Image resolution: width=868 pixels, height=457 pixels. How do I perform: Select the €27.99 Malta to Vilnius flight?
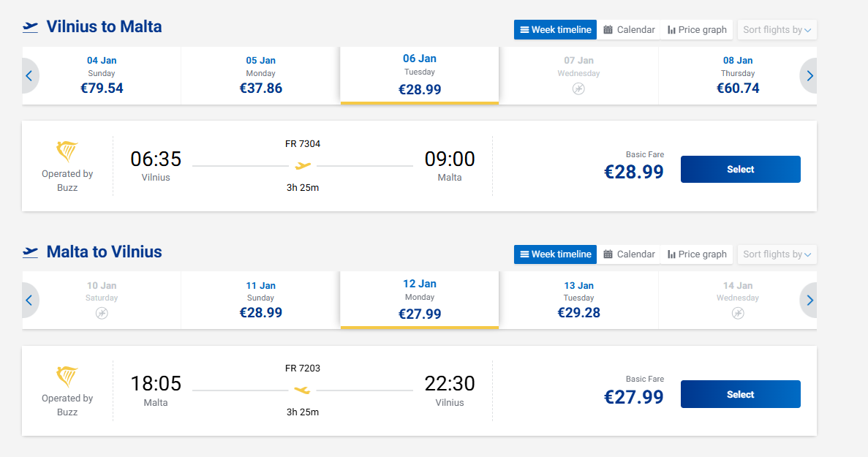pyautogui.click(x=740, y=395)
